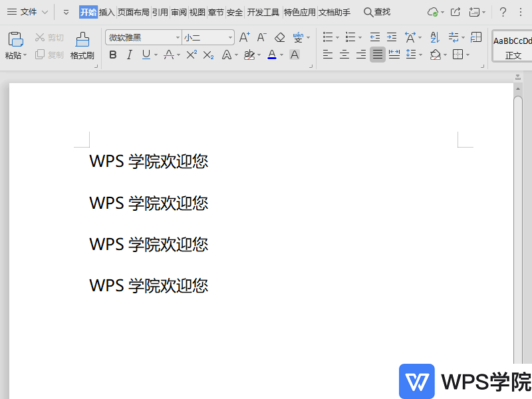Viewport: 532px width, 399px height.
Task: Clear text formatting with the eraser icon
Action: (x=279, y=37)
